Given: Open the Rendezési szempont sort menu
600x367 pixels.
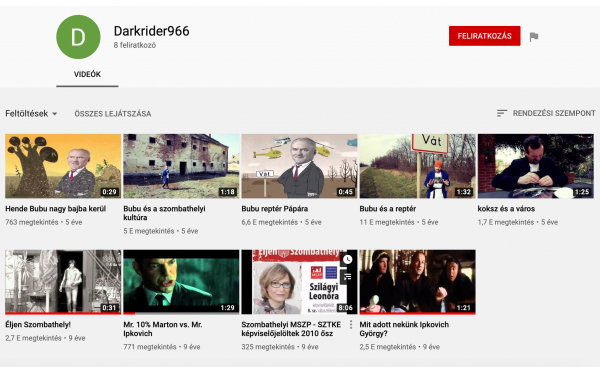Looking at the screenshot, I should click(546, 113).
